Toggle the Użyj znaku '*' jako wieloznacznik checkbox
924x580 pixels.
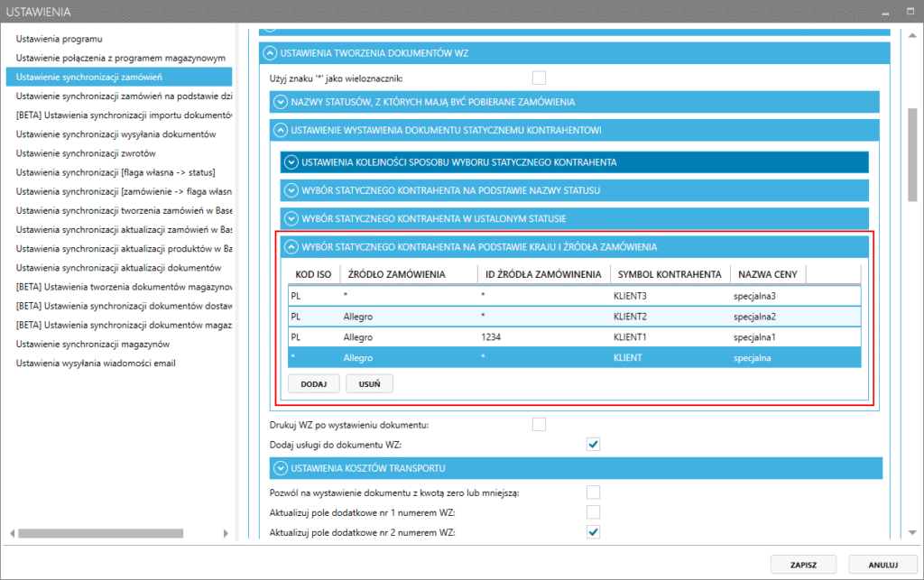point(539,78)
